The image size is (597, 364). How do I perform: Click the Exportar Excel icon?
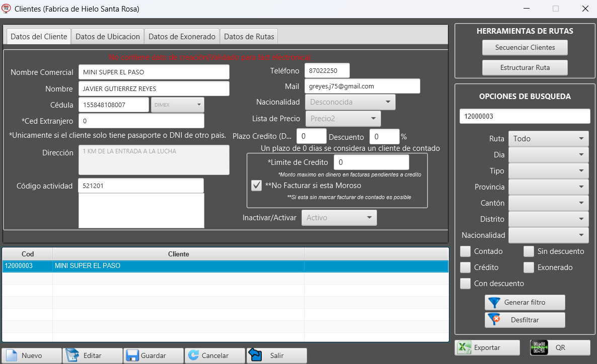coord(465,347)
